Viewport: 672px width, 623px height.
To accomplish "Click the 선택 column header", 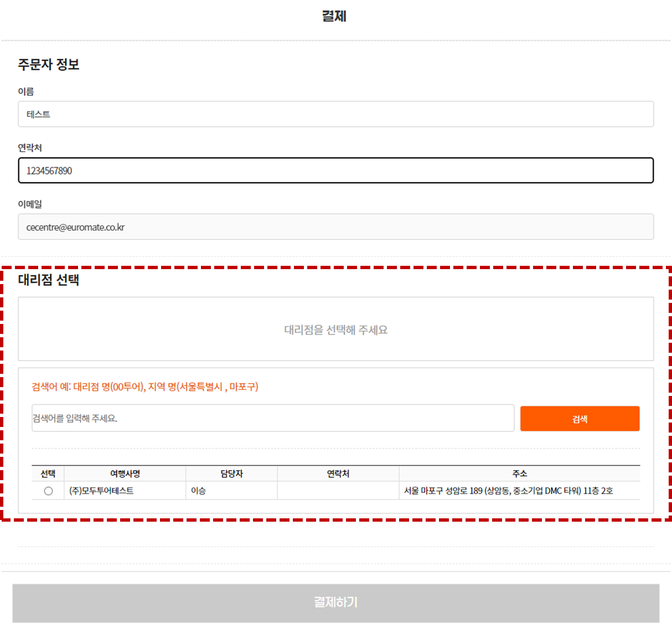I will point(48,473).
